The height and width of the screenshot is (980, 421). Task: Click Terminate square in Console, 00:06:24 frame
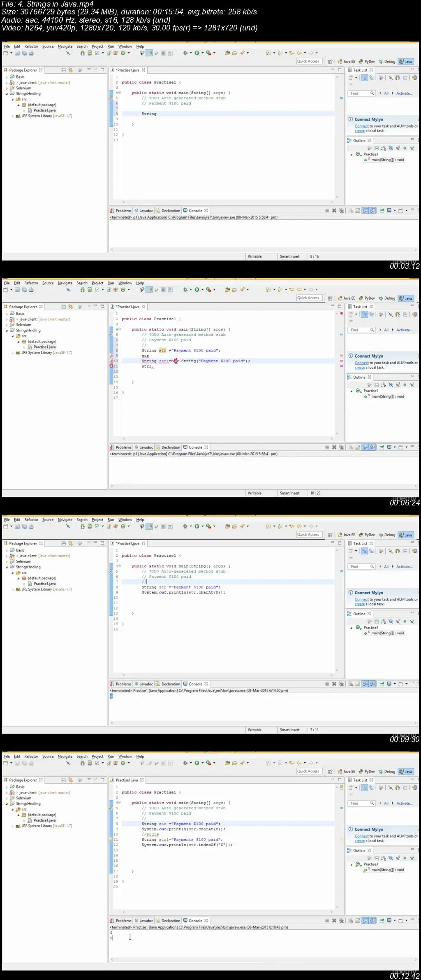pos(327,447)
